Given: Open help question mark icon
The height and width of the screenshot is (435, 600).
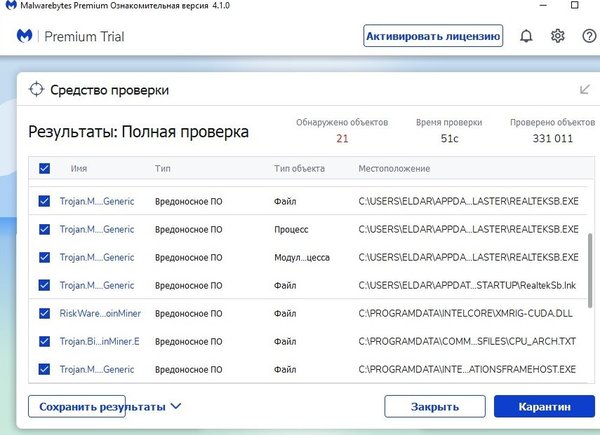Looking at the screenshot, I should [589, 36].
